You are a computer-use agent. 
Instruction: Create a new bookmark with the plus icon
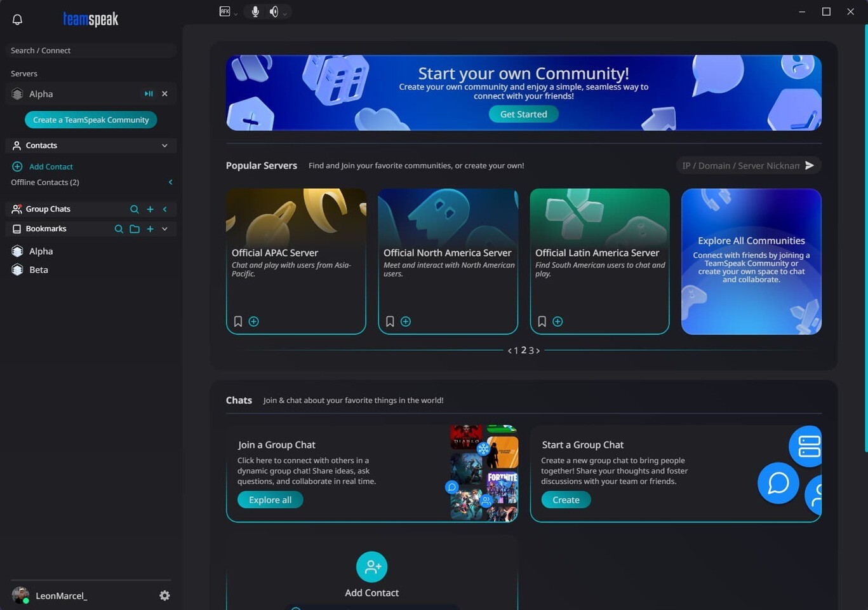tap(150, 229)
